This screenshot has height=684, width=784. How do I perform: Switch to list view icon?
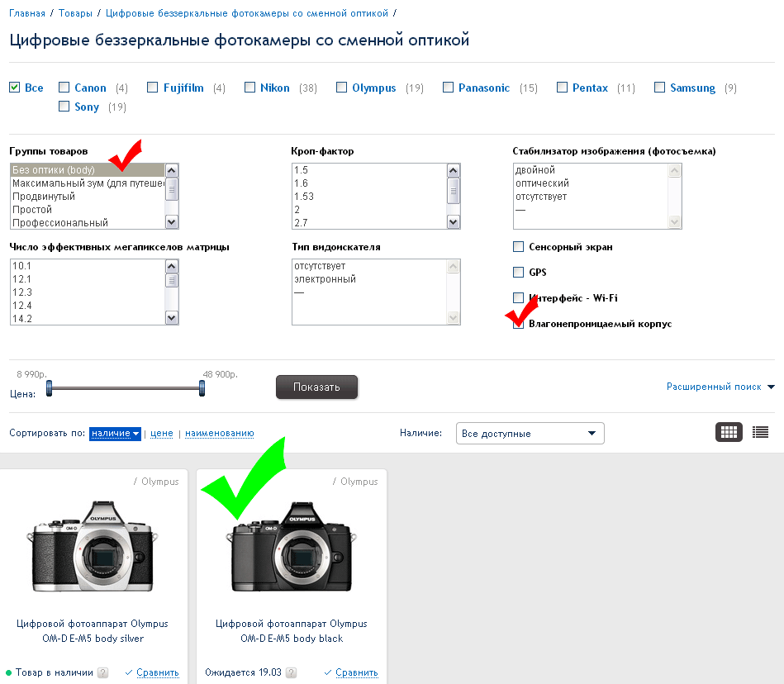[x=760, y=432]
